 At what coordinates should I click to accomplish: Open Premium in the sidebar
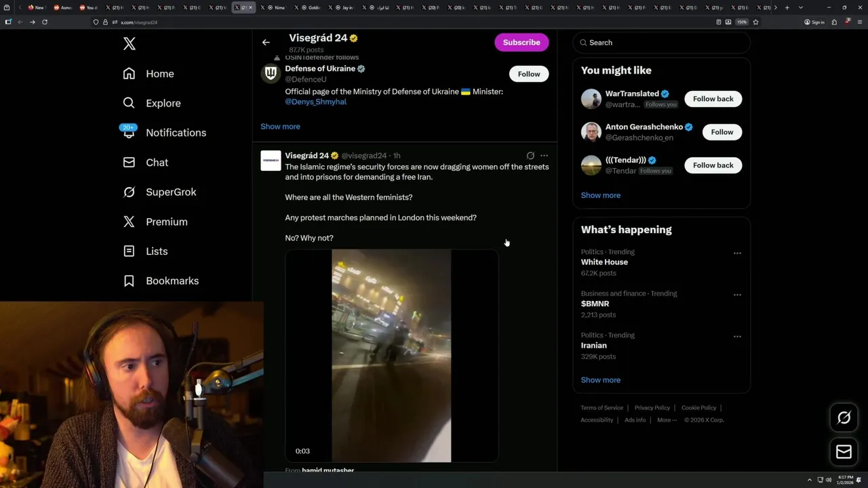[x=155, y=222]
